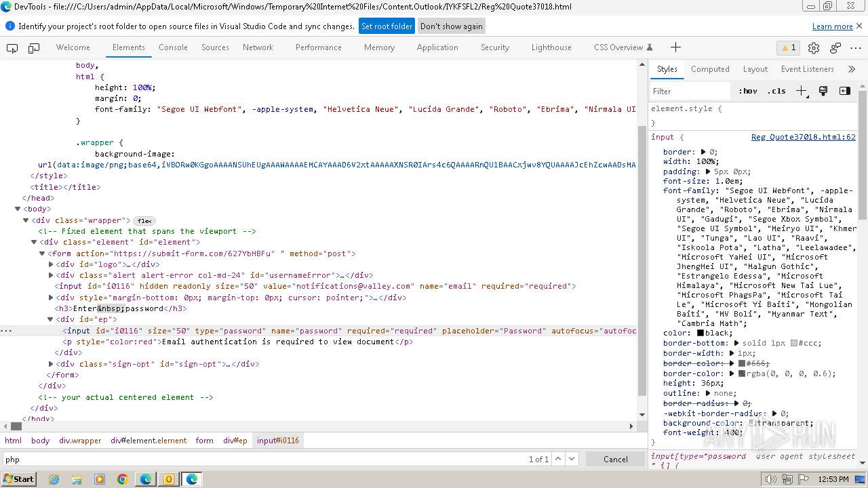Collapse the div class wrapper node
This screenshot has height=488, width=868.
click(26, 220)
